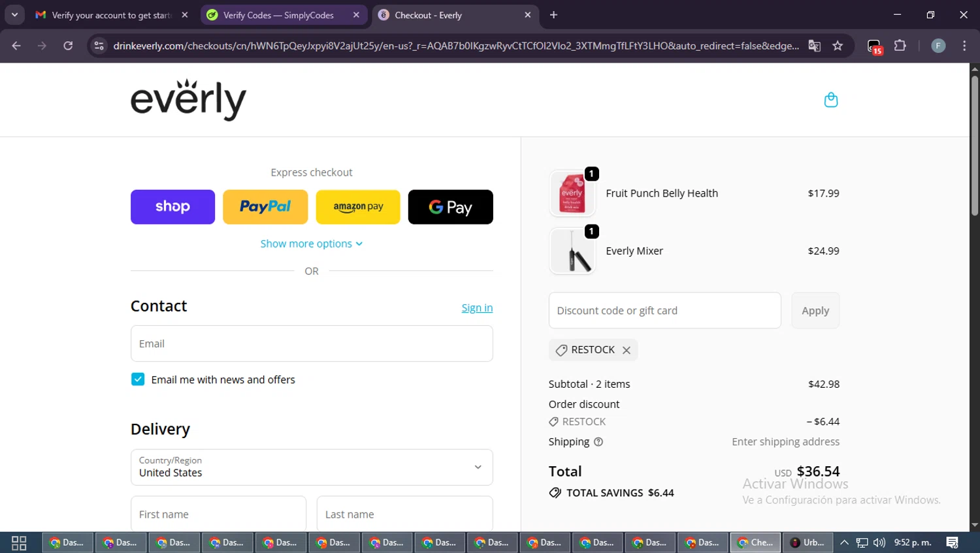Choose PayPal express checkout
Viewport: 980px width, 553px height.
[265, 207]
